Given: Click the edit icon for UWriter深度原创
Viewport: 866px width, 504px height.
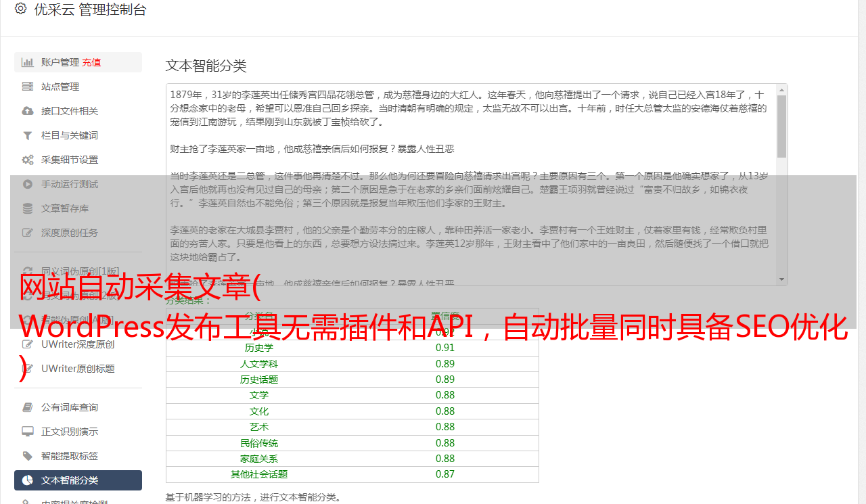Looking at the screenshot, I should [28, 344].
